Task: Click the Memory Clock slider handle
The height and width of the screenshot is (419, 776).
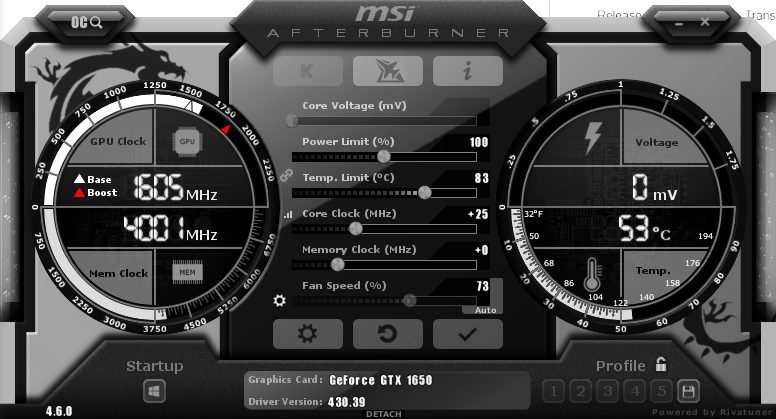Action: pos(338,265)
